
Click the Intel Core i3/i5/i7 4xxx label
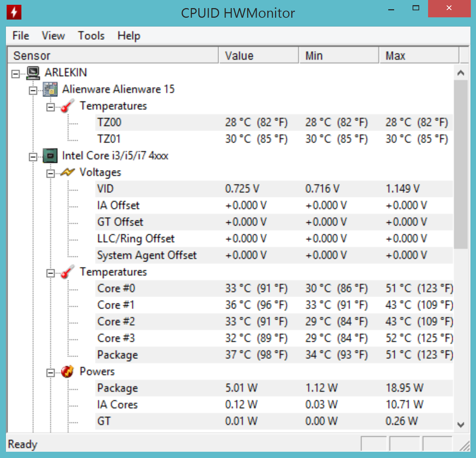(115, 156)
